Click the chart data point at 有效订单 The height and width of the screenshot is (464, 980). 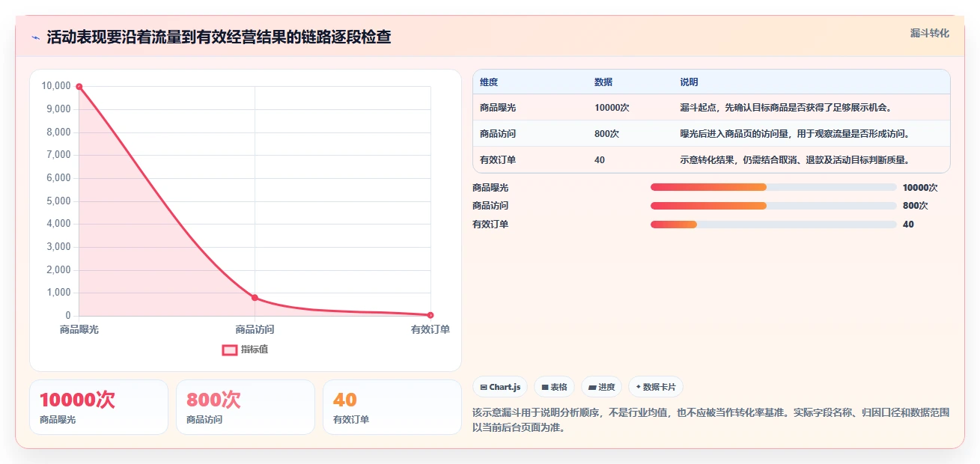pos(430,315)
